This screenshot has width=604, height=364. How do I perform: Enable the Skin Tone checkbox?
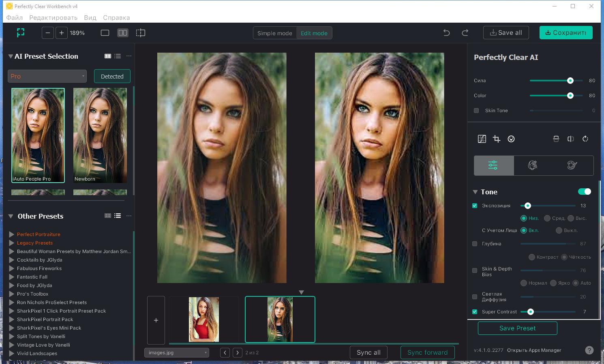[476, 111]
